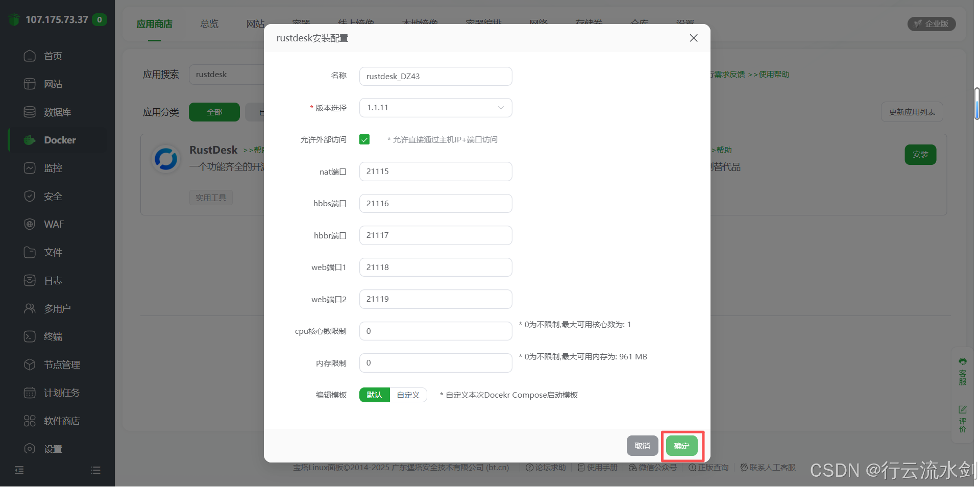The height and width of the screenshot is (487, 980).
Task: Click the notification count badge 0
Action: click(x=100, y=20)
